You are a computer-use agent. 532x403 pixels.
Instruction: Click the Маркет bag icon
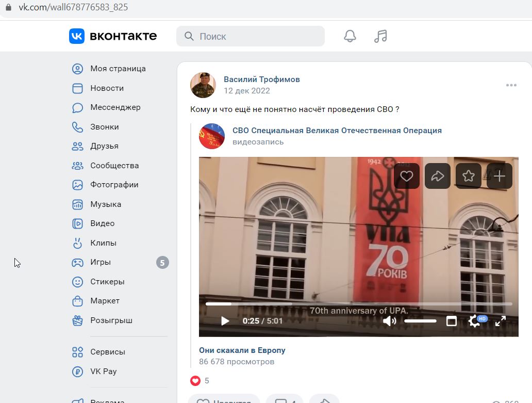pyautogui.click(x=77, y=301)
